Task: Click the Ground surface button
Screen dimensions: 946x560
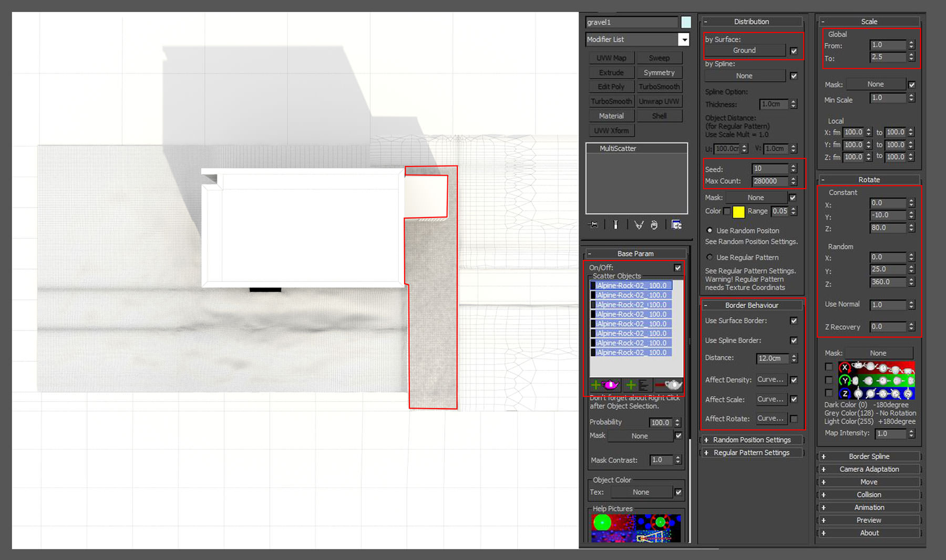Action: point(744,50)
